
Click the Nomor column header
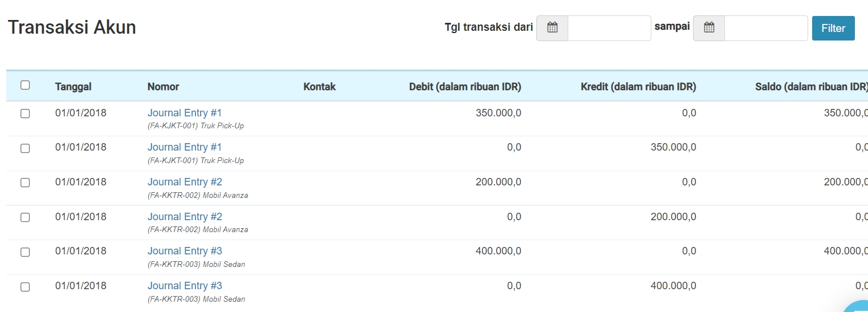tap(163, 87)
